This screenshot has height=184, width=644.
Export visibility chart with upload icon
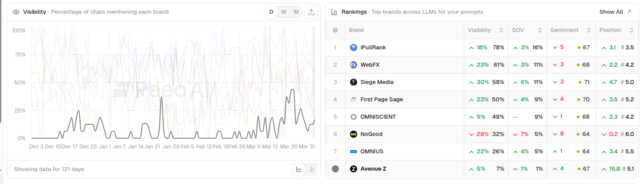pyautogui.click(x=311, y=12)
